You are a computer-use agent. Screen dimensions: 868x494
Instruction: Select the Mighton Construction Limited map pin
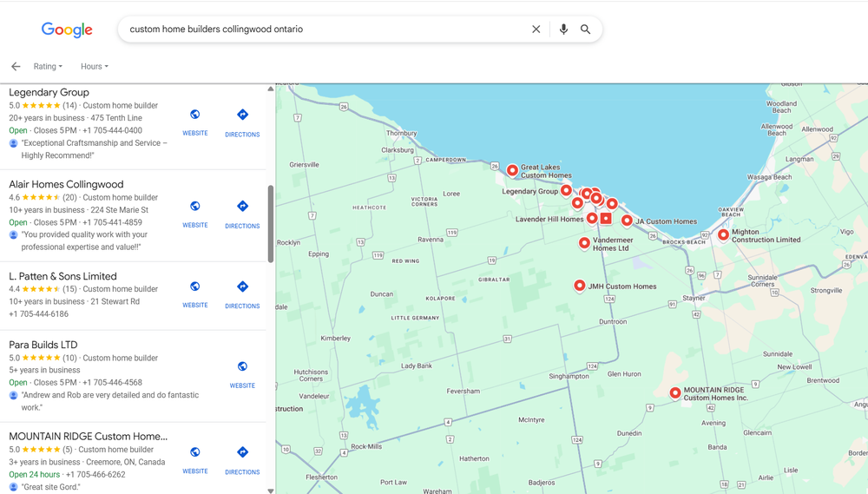click(723, 234)
